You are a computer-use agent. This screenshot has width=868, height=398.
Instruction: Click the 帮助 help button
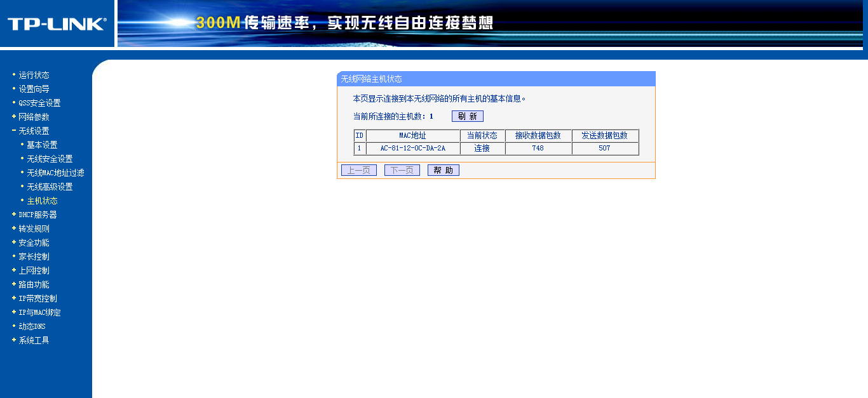[x=444, y=170]
